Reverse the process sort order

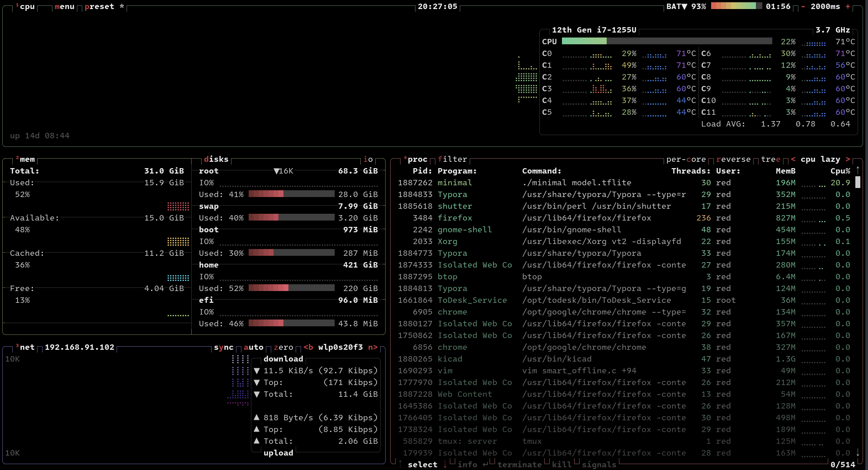(733, 159)
